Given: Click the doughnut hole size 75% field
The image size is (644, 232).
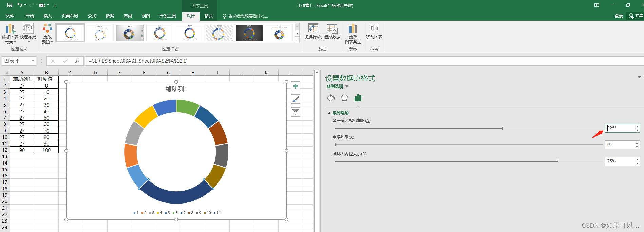Looking at the screenshot, I should (x=620, y=161).
